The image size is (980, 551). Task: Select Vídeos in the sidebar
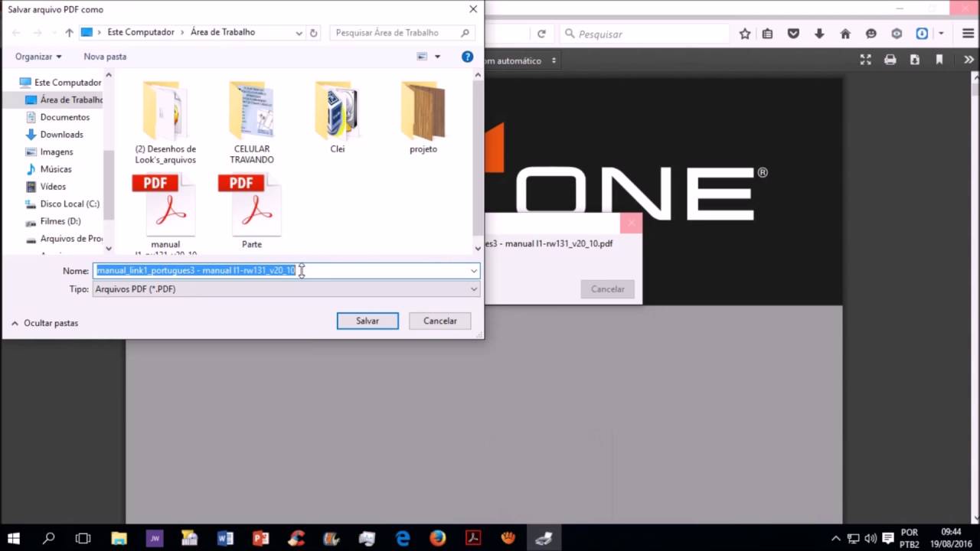click(46, 187)
